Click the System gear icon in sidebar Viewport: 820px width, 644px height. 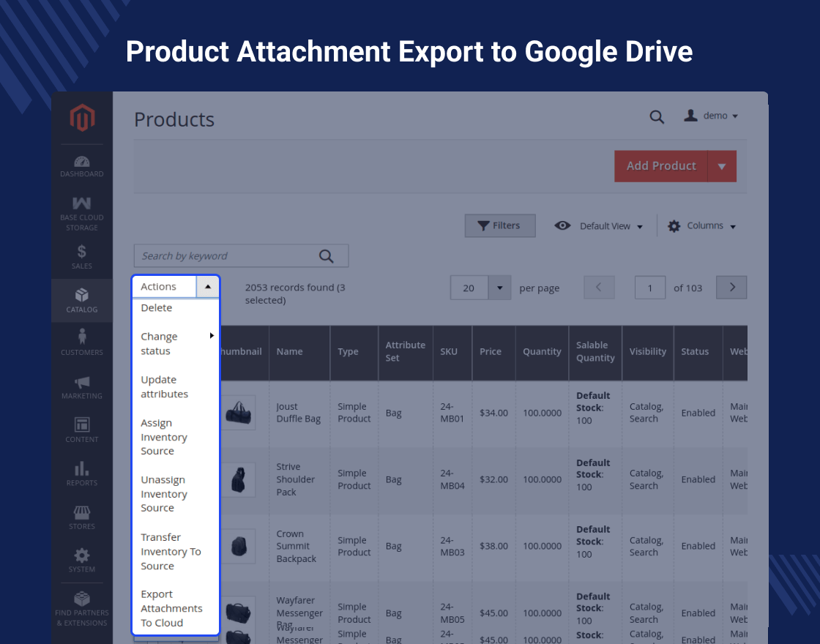82,560
